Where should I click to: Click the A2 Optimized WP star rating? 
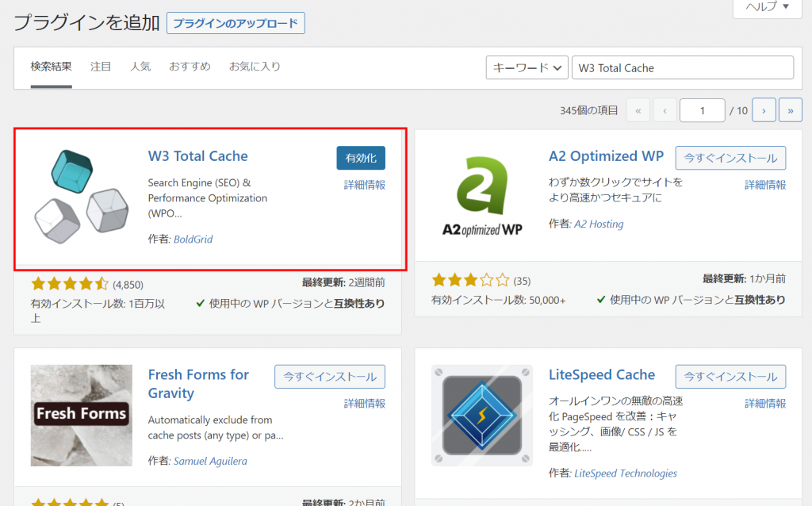(x=471, y=280)
